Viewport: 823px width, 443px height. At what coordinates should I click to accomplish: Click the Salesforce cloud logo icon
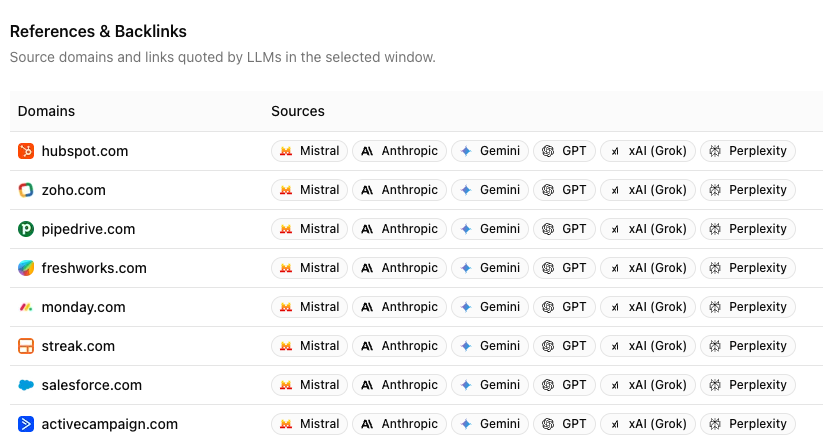point(26,385)
